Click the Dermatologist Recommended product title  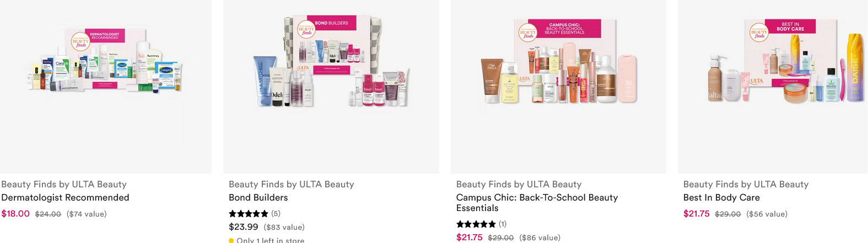click(65, 197)
